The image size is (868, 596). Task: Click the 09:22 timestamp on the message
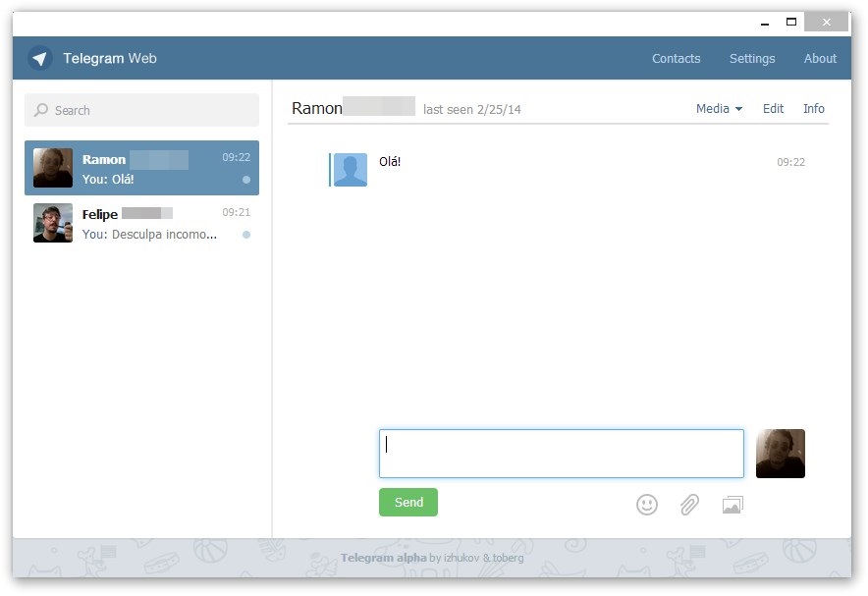790,162
